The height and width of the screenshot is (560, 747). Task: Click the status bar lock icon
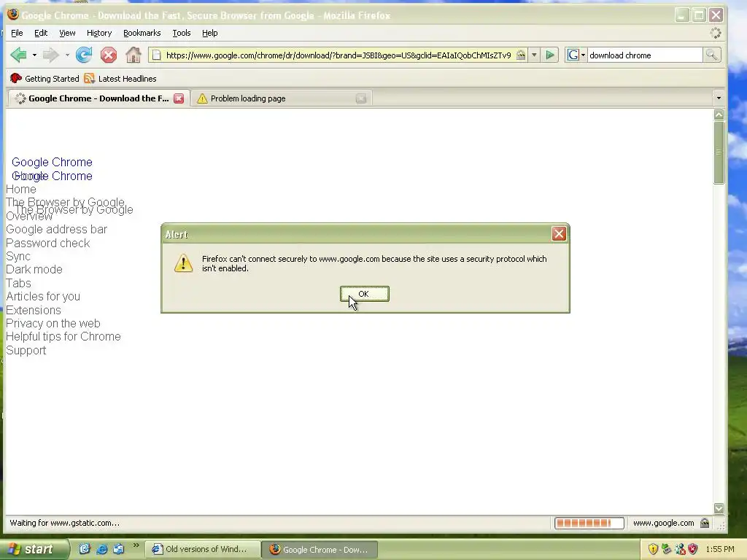(x=705, y=524)
